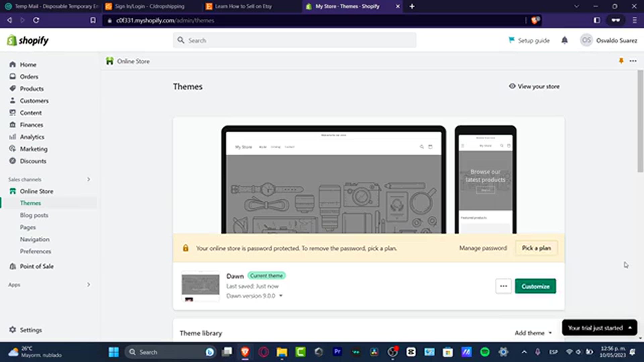The image size is (644, 362).
Task: Open Navigation under Online Store
Action: pos(35,239)
